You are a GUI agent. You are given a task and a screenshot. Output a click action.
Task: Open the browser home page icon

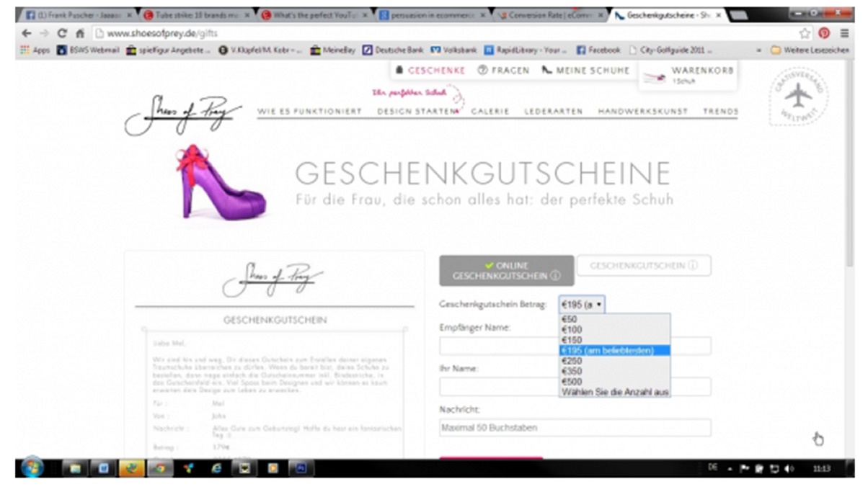click(80, 33)
